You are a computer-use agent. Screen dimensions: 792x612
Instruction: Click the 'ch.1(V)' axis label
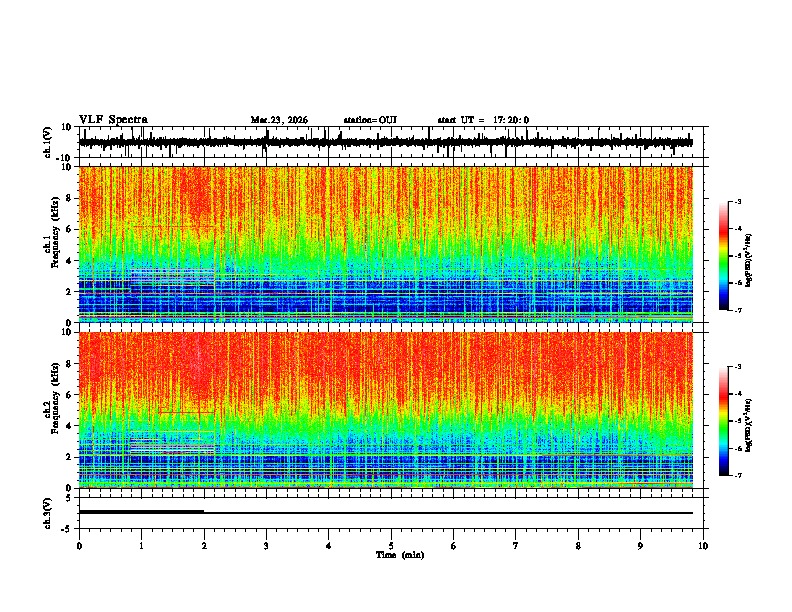tap(48, 142)
